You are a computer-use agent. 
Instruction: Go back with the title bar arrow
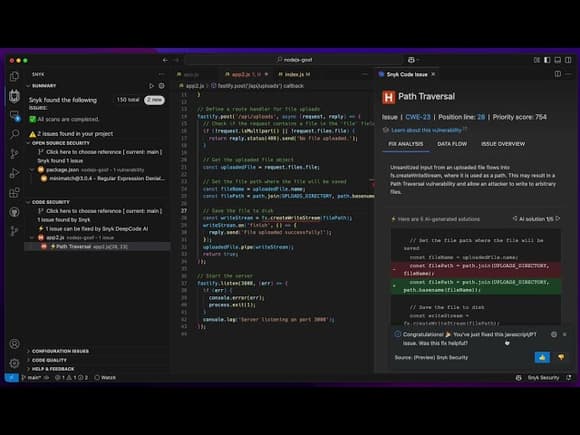click(165, 60)
